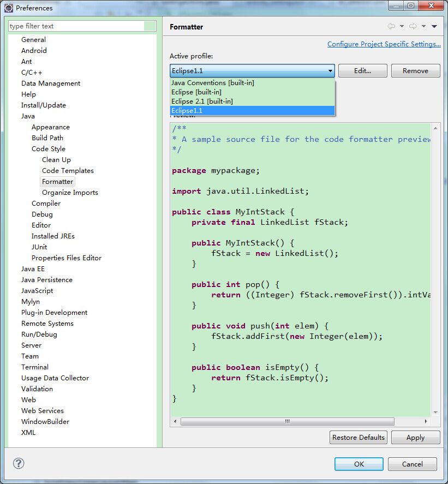Click Restore Defaults button

click(x=358, y=438)
